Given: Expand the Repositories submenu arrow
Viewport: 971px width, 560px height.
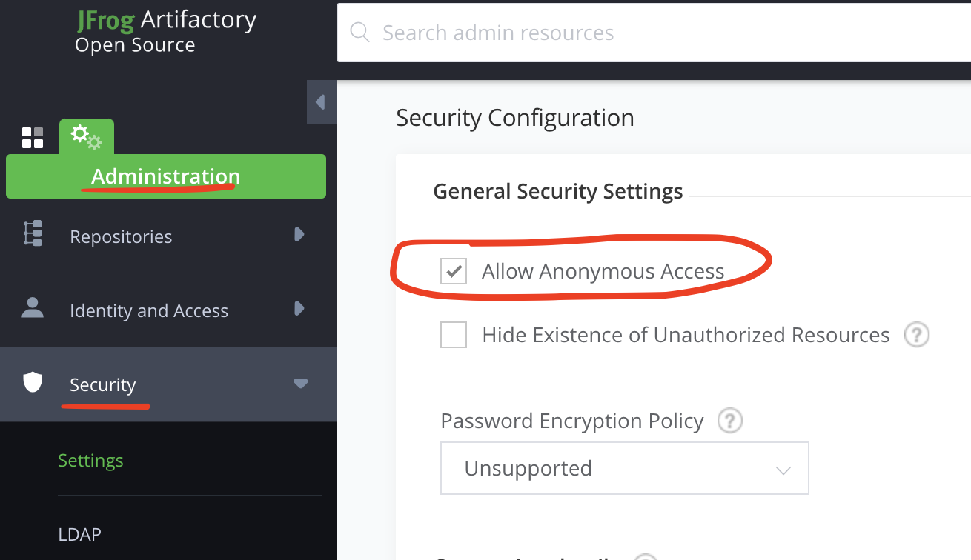Looking at the screenshot, I should [x=299, y=235].
